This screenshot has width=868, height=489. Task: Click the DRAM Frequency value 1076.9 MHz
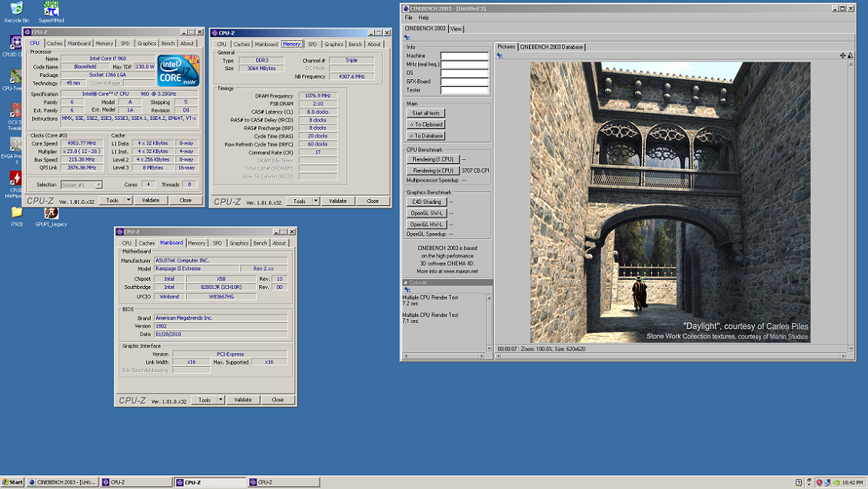pos(318,96)
